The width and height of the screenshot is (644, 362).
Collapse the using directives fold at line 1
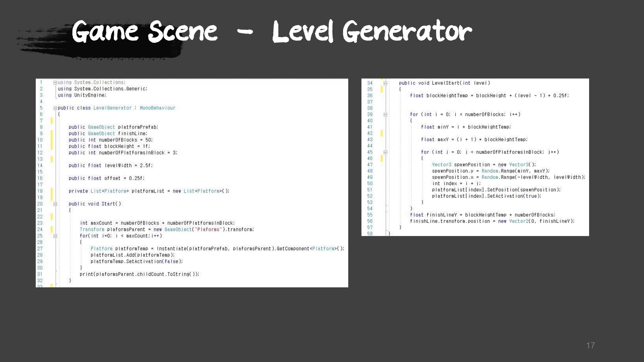click(x=55, y=83)
